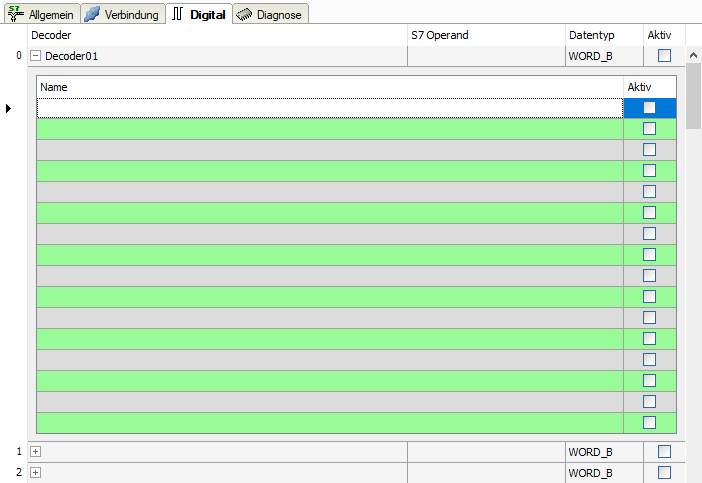Click the Diagnose tab chip icon
The width and height of the screenshot is (702, 483).
[244, 14]
